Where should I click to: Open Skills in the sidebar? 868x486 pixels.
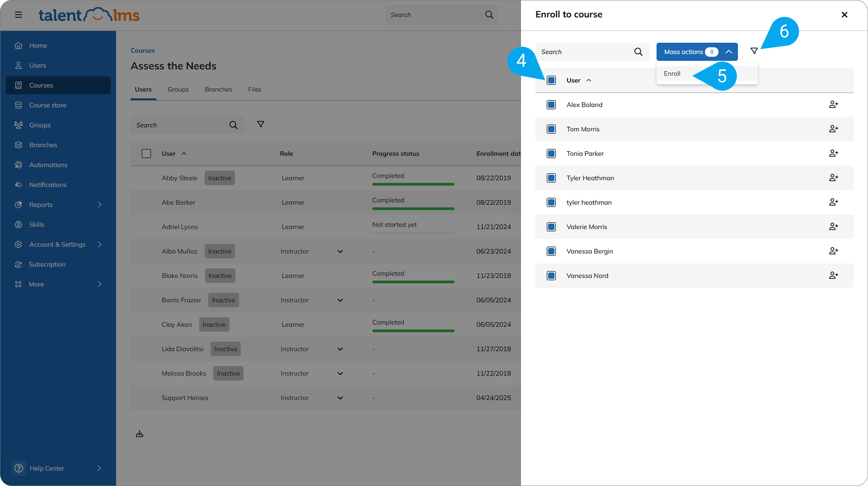click(37, 225)
